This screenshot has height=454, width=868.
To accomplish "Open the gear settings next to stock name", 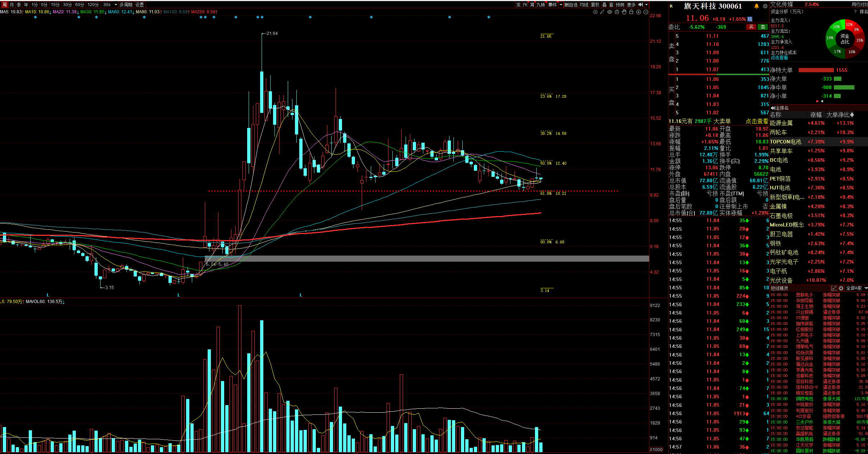I will 765,6.
